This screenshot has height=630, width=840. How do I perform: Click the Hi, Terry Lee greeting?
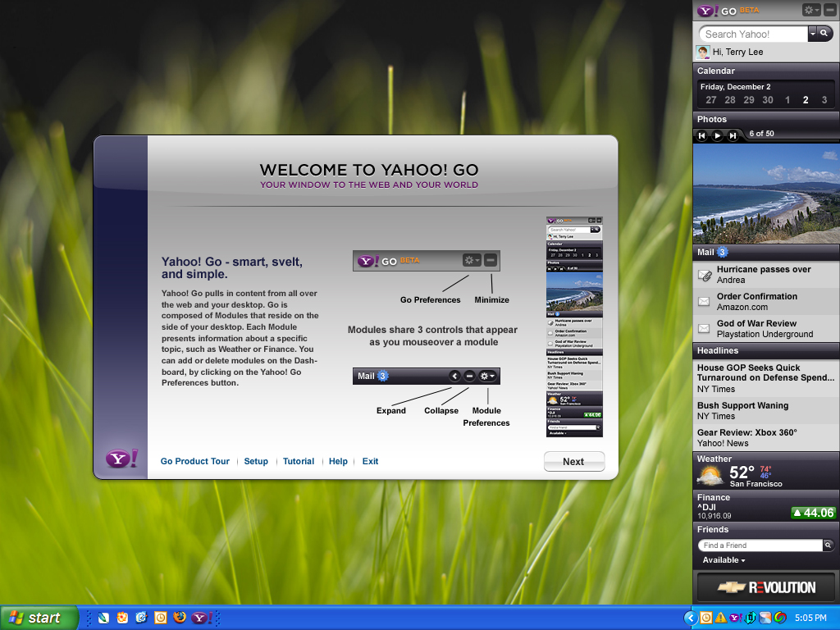coord(737,52)
